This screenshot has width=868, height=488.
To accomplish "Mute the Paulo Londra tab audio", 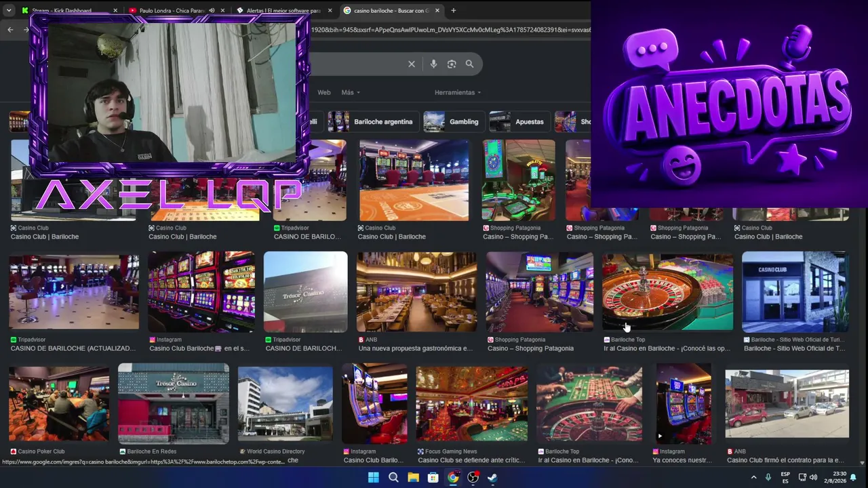I will (x=212, y=11).
